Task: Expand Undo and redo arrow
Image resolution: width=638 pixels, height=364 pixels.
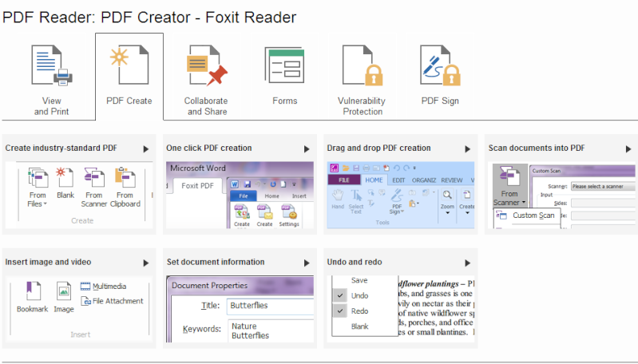Action: click(467, 263)
